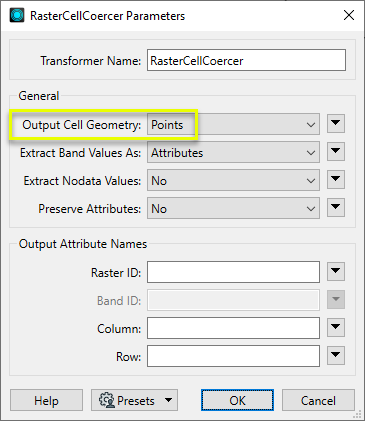Click the RasterCellCoercer icon in title bar
This screenshot has width=365, height=421.
tap(17, 15)
